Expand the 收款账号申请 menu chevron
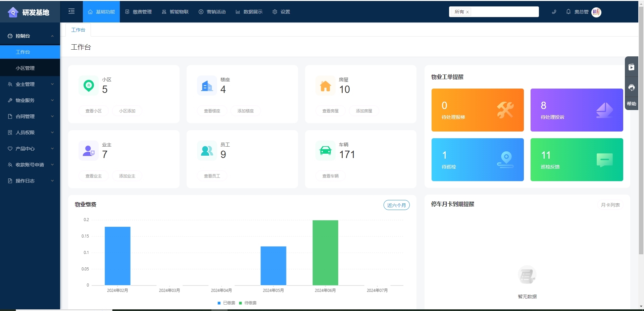This screenshot has width=644, height=311. (52, 165)
